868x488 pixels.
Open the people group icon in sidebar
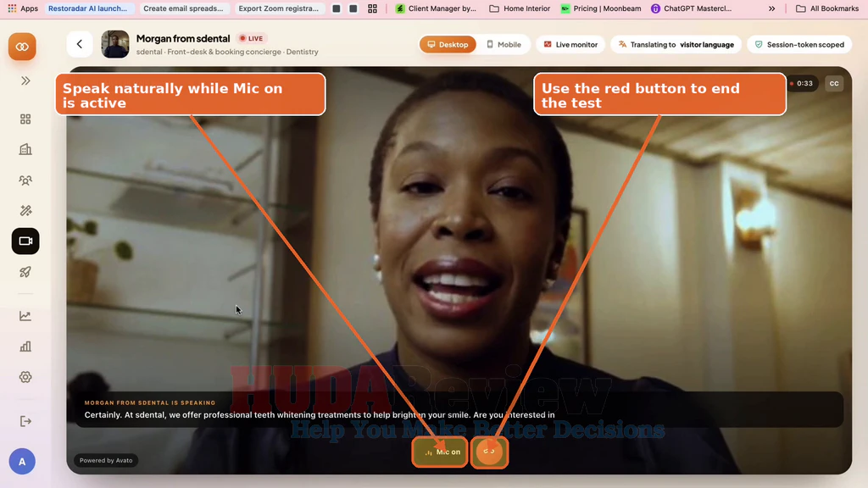25,180
